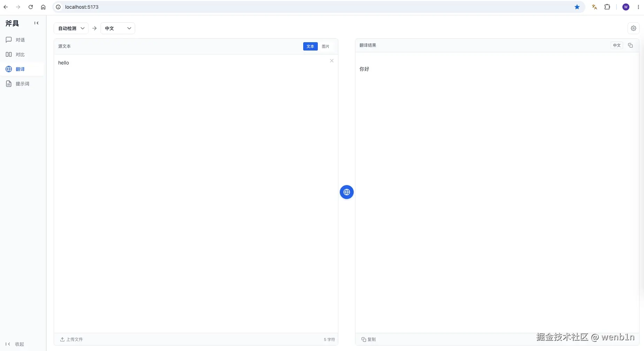The image size is (644, 351).
Task: Open browser translate page icon
Action: 595,7
